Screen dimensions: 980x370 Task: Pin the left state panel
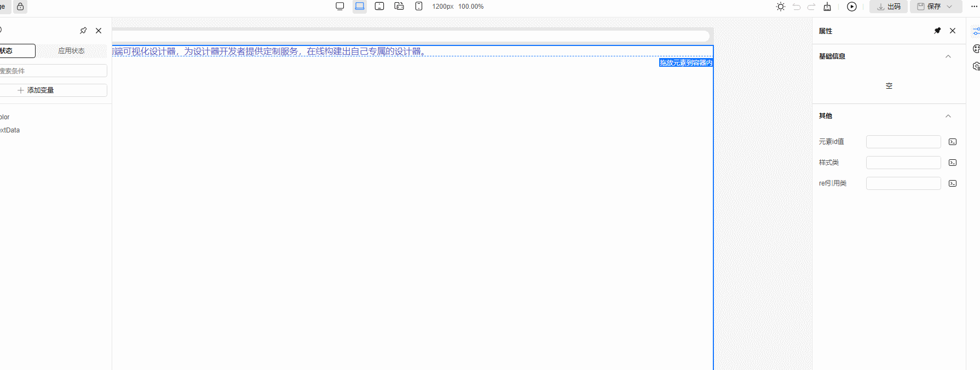click(x=83, y=31)
